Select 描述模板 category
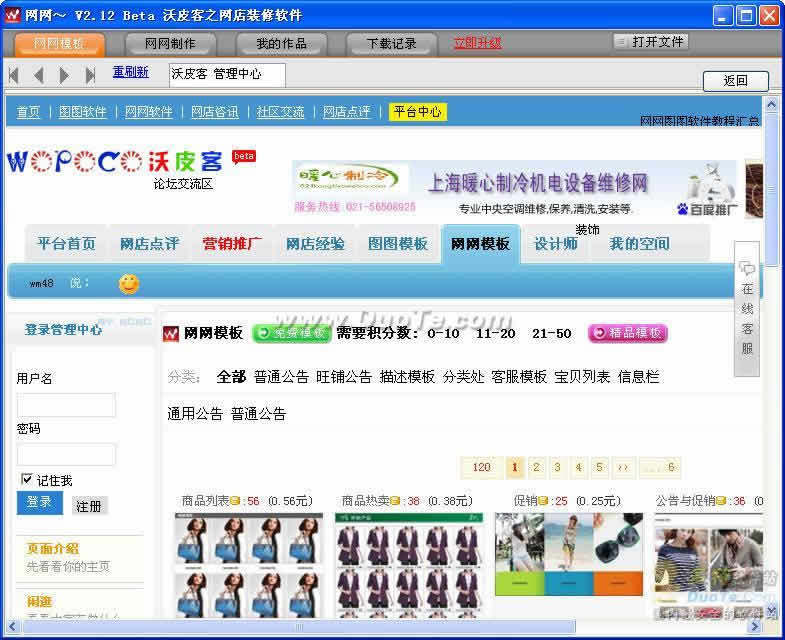 pyautogui.click(x=407, y=377)
